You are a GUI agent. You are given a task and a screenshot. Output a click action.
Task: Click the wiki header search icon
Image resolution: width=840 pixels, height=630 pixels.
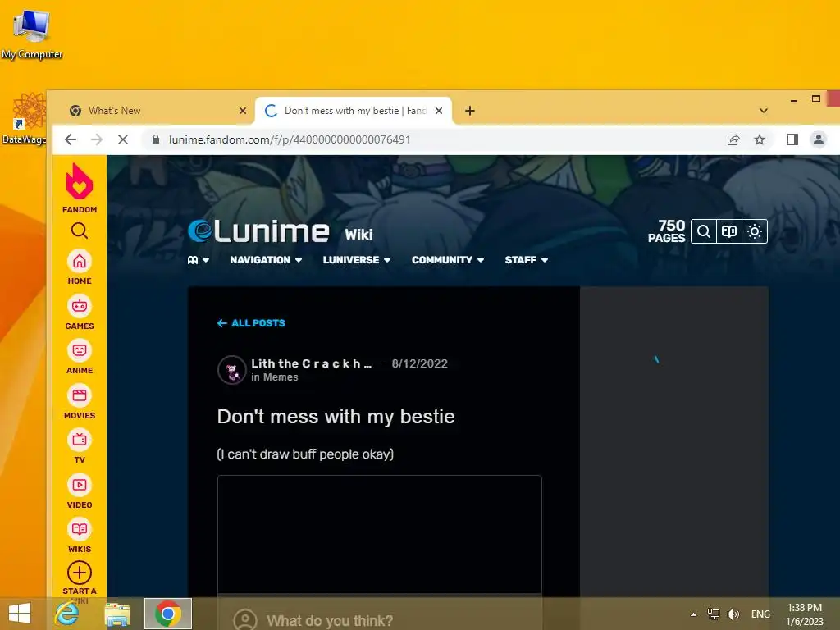coord(703,231)
